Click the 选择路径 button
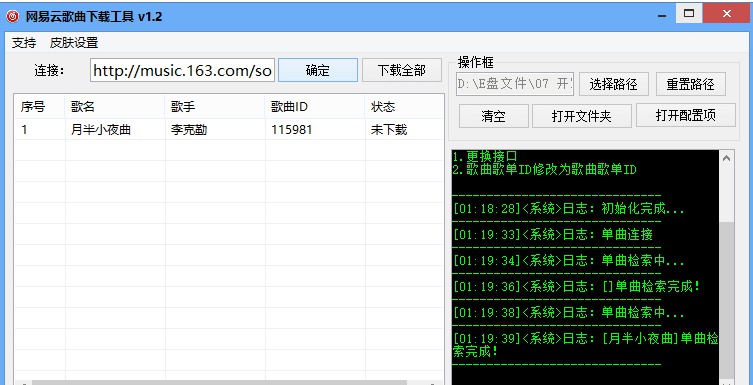The width and height of the screenshot is (753, 385). pos(614,84)
